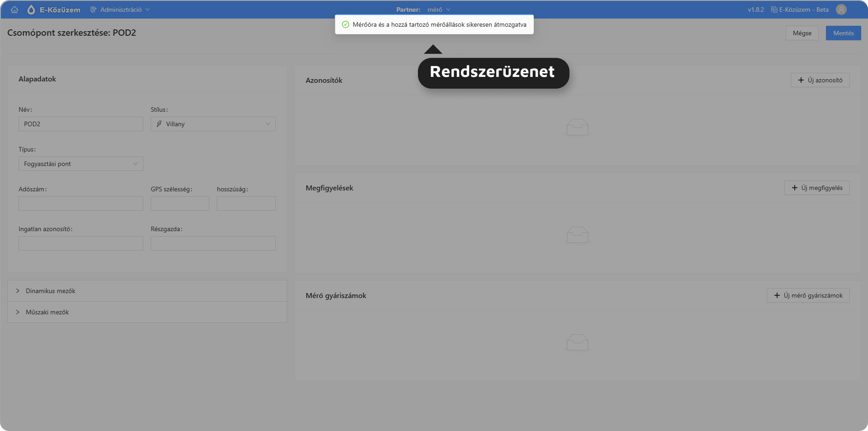This screenshot has height=431, width=868.
Task: Click the user avatar icon
Action: tap(841, 9)
